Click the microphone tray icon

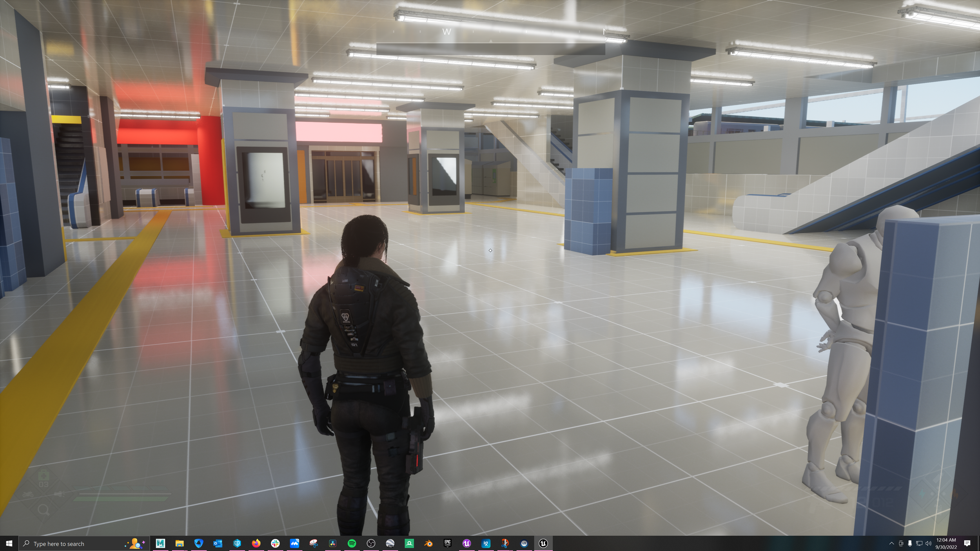[x=910, y=543]
